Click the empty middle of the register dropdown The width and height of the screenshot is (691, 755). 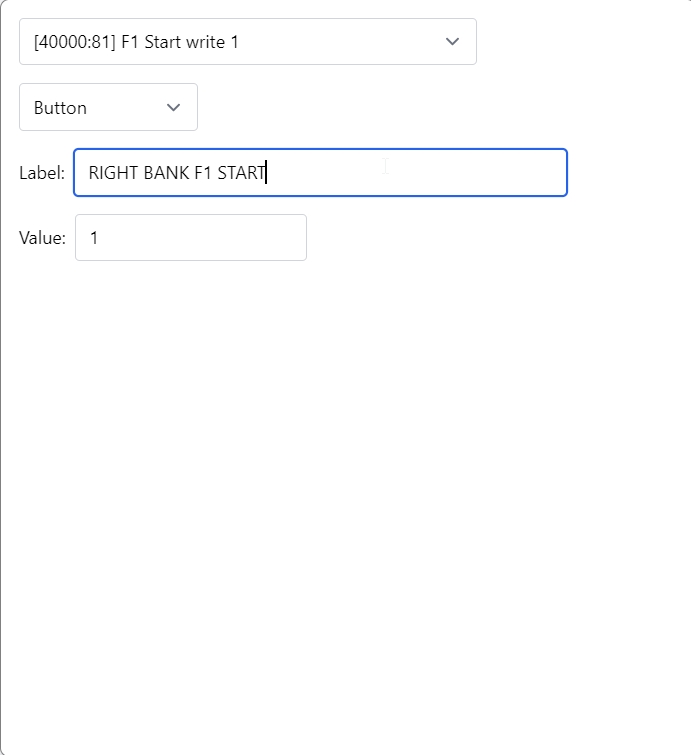[x=340, y=42]
